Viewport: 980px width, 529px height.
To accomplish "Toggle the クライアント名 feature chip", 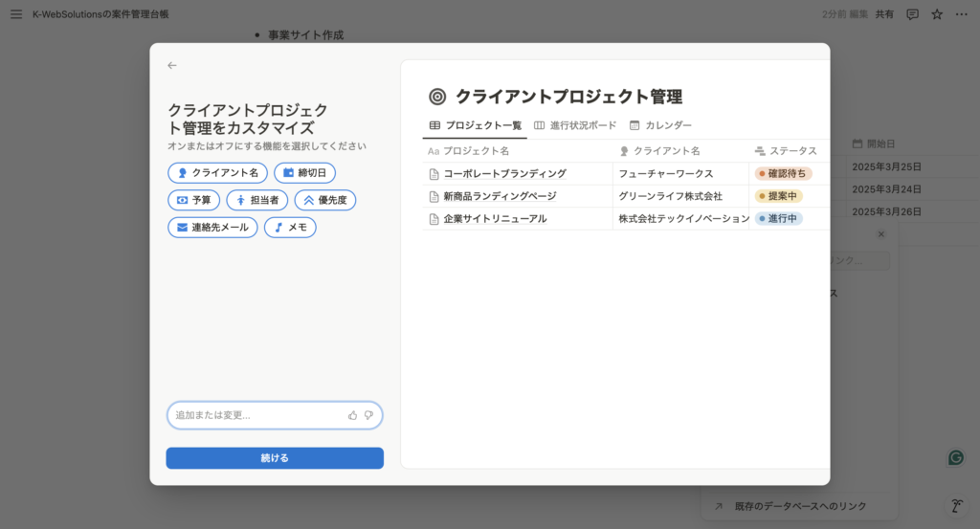I will coord(217,173).
